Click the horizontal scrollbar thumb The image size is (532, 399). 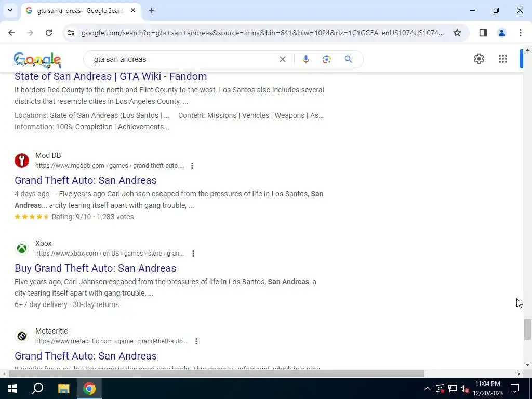[217, 374]
